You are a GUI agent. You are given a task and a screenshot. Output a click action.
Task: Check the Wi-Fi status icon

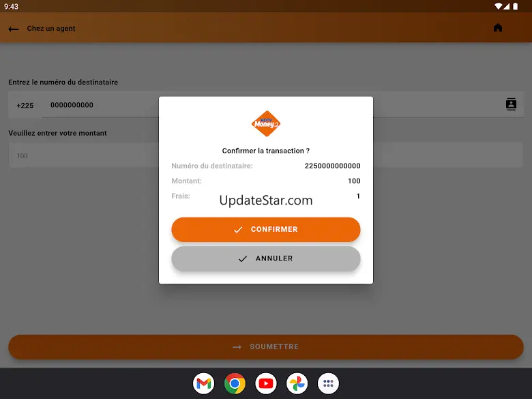[498, 6]
